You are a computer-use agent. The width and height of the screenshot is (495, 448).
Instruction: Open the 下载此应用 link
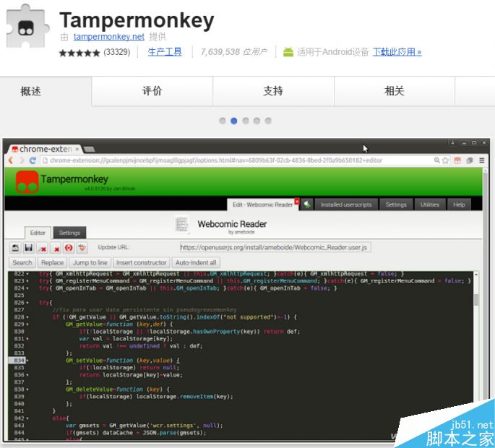point(397,52)
